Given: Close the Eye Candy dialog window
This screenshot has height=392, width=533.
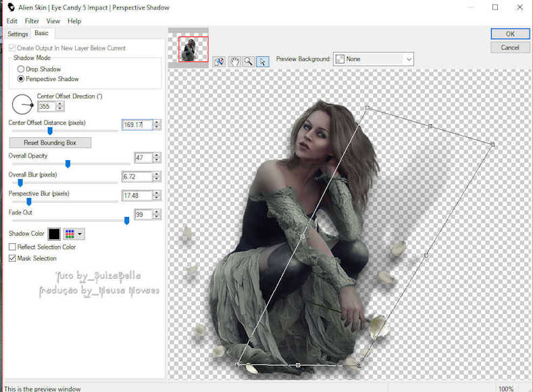Looking at the screenshot, I should [x=519, y=7].
